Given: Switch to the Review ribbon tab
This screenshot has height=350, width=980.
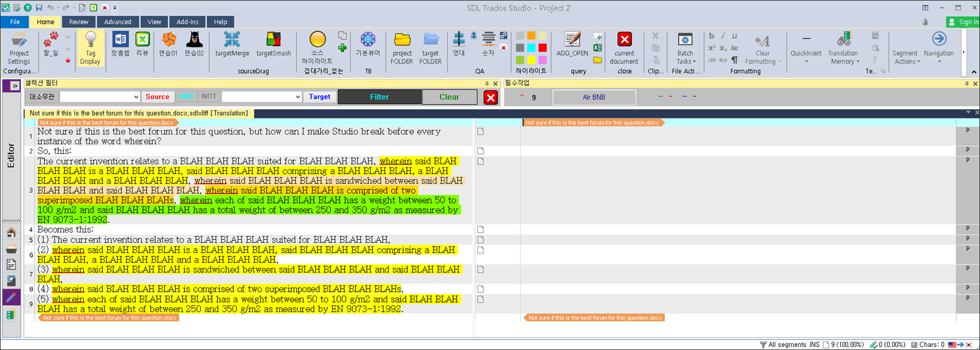Looking at the screenshot, I should click(x=78, y=22).
